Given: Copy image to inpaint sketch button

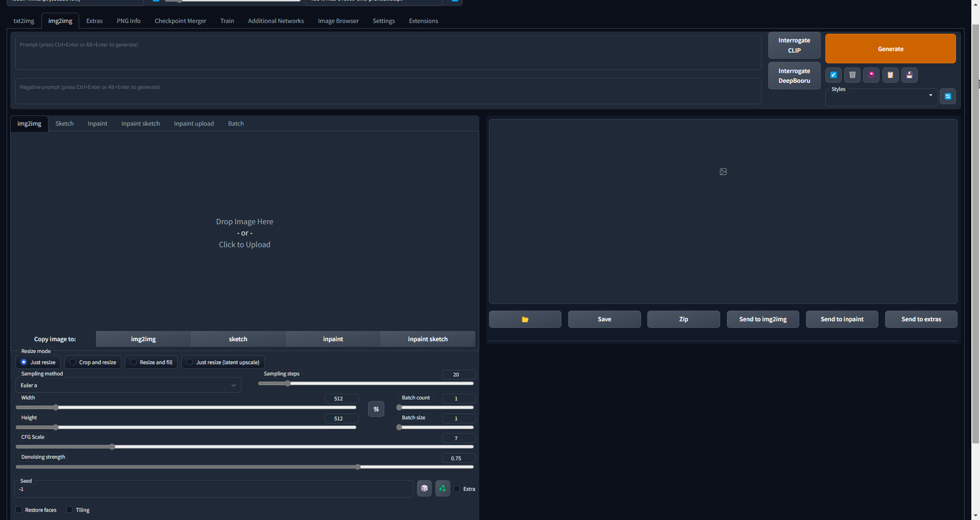Looking at the screenshot, I should pyautogui.click(x=428, y=339).
